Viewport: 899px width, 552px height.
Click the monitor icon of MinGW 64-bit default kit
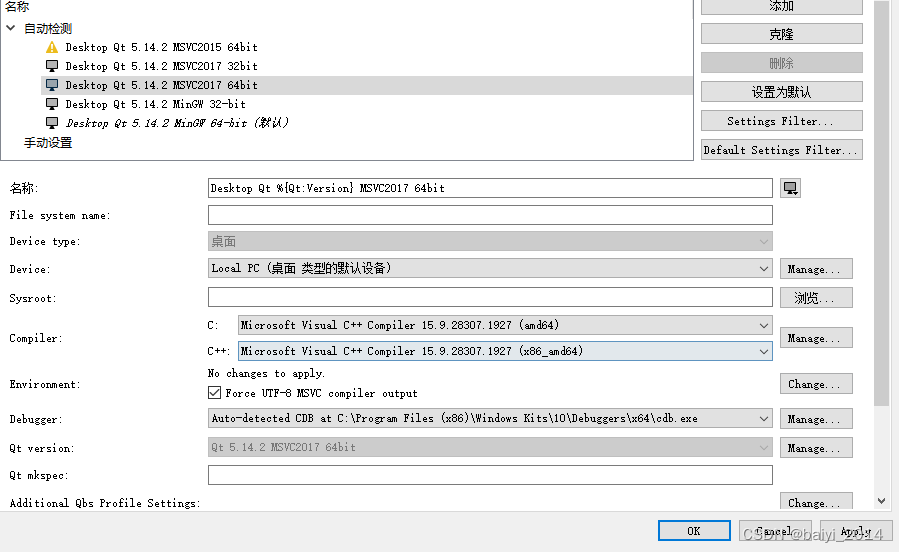click(52, 123)
